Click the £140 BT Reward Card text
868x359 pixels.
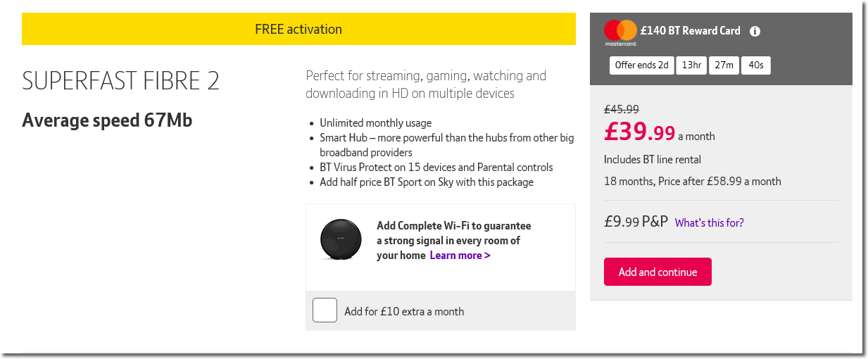click(690, 30)
